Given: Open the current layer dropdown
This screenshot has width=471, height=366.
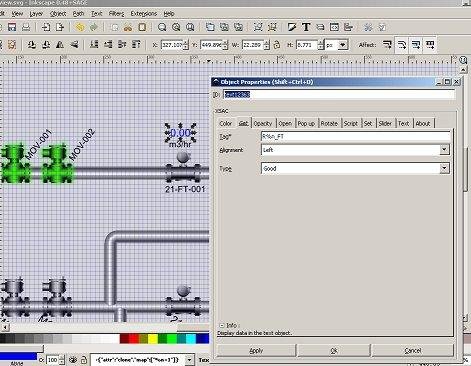Looking at the screenshot, I should pos(189,360).
